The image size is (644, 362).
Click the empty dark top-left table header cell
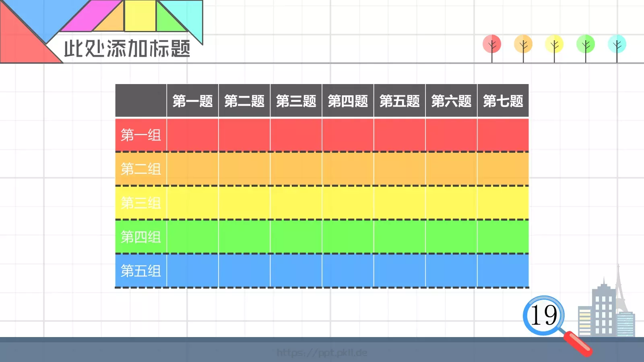pos(141,101)
